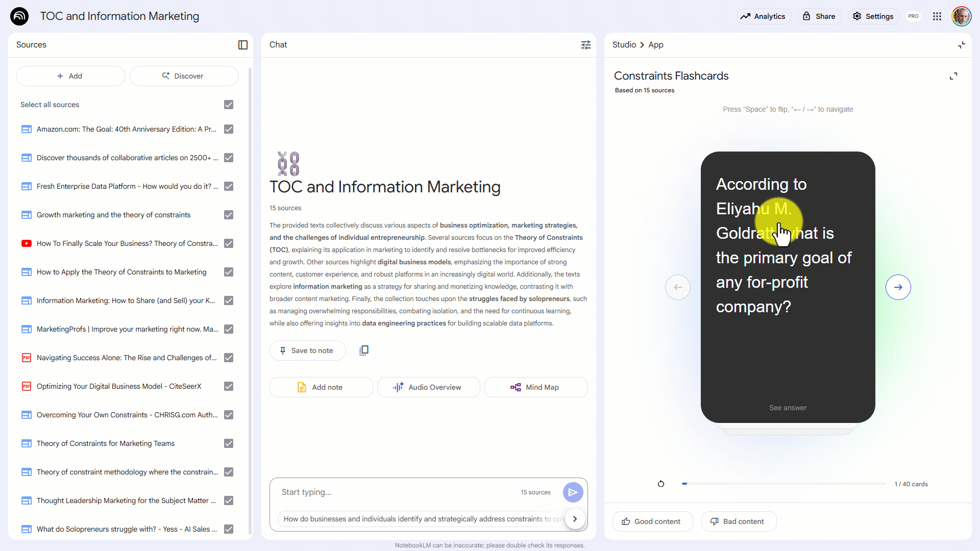The image size is (980, 551).
Task: Click the flashcard progress bar
Action: pos(785,484)
